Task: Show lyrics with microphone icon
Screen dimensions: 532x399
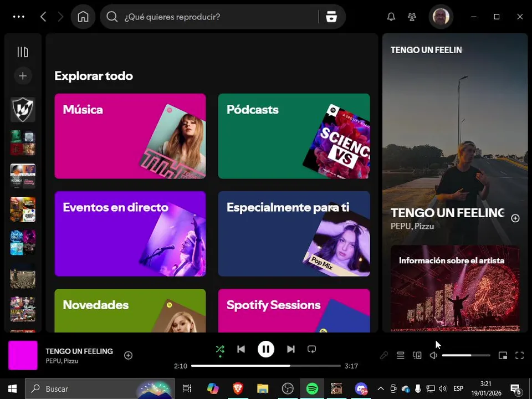Action: point(383,355)
